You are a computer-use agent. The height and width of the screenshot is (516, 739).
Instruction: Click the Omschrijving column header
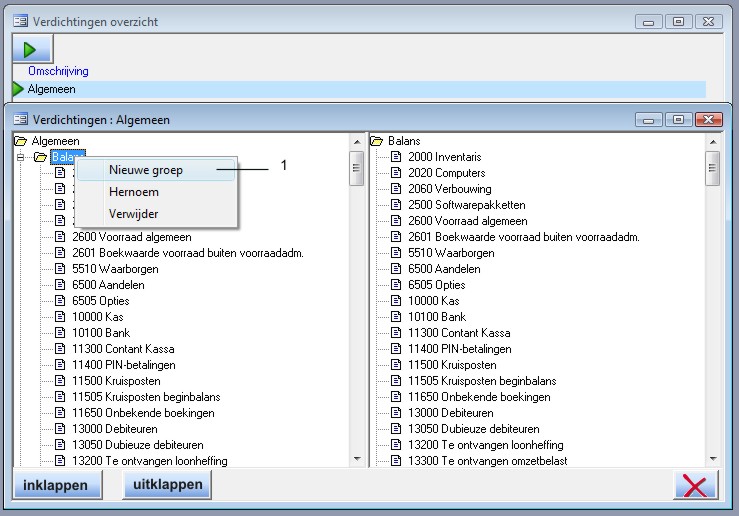pos(58,71)
